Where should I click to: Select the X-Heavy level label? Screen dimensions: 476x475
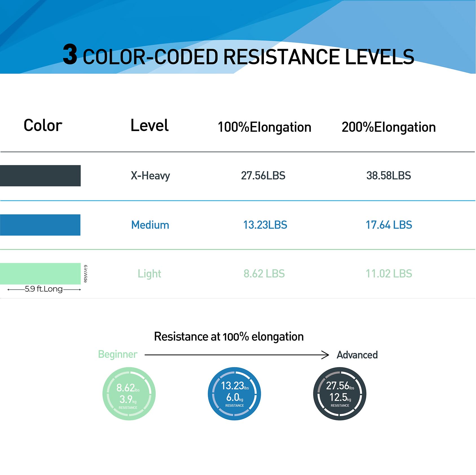150,176
